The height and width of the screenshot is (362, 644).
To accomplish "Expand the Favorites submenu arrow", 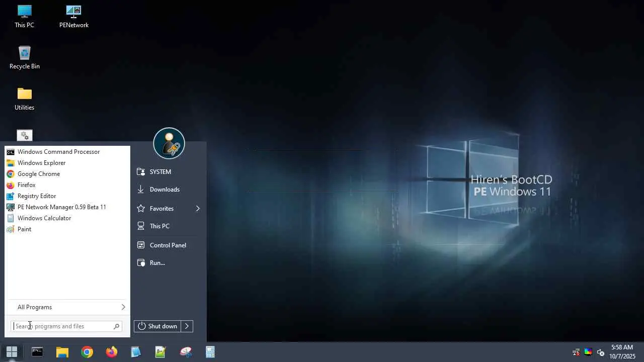I will [x=198, y=209].
